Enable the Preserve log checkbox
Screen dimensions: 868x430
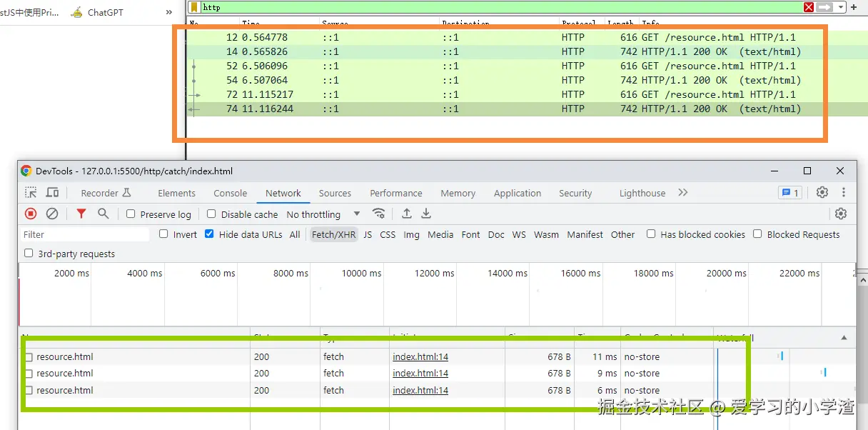click(131, 214)
